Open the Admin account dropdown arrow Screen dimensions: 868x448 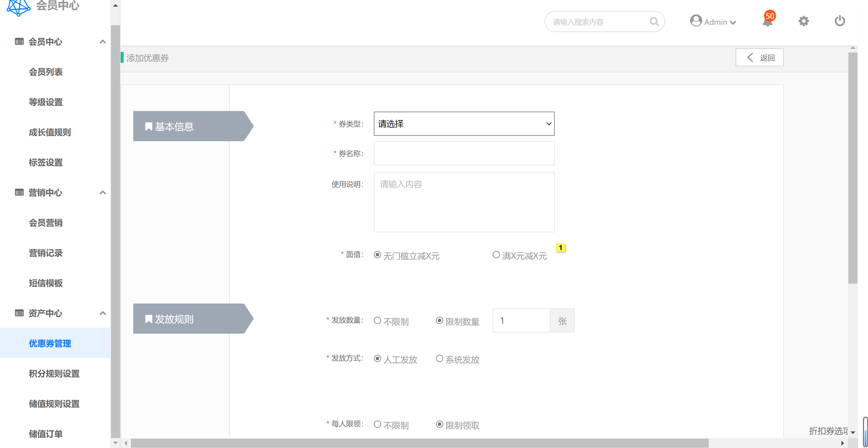point(733,23)
